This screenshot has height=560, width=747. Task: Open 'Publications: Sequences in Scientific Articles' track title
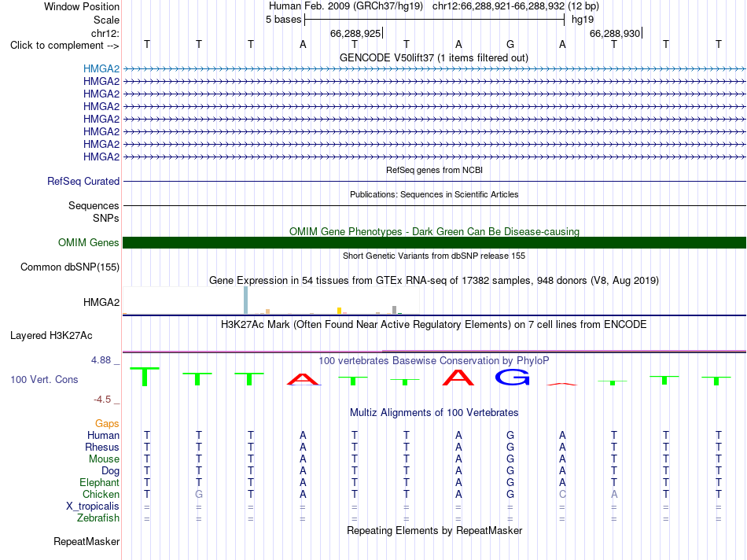(x=434, y=194)
